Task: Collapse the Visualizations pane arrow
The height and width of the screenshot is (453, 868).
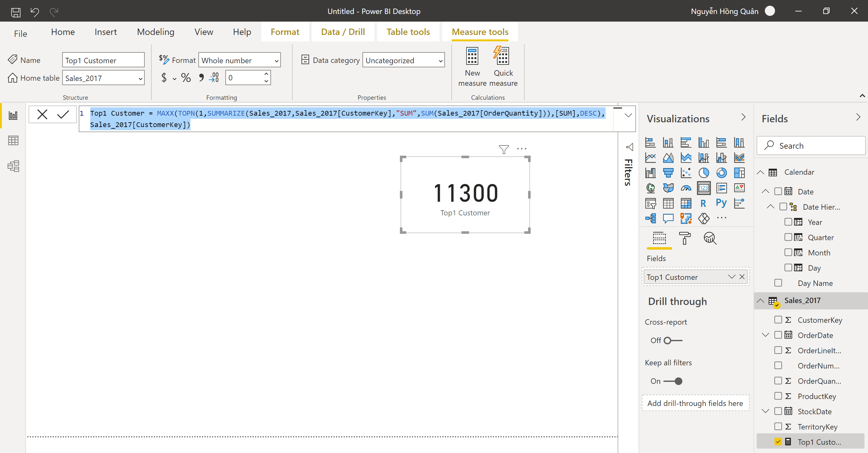Action: point(743,118)
